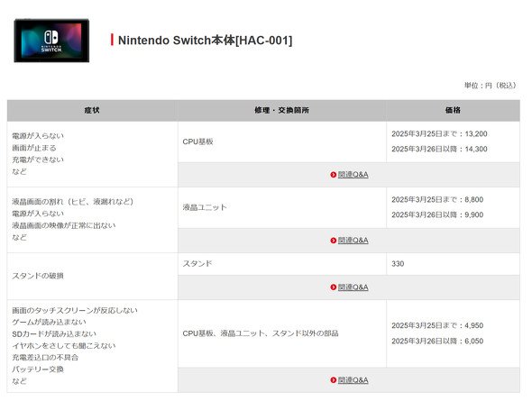Click the Nintendo Switch console thumbnail image
The height and width of the screenshot is (401, 532).
click(x=51, y=41)
